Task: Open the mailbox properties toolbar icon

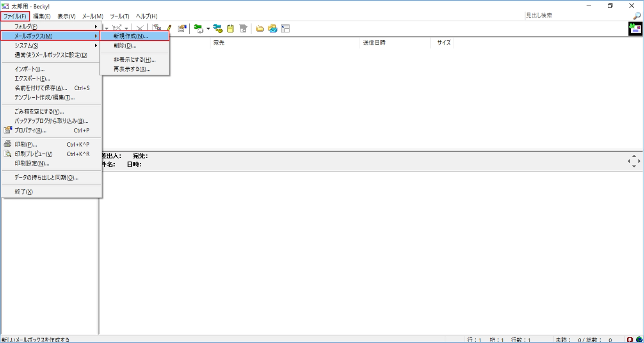Action: pyautogui.click(x=182, y=28)
